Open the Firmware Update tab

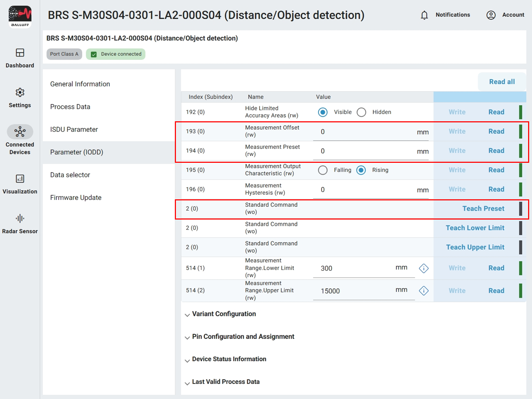(76, 198)
